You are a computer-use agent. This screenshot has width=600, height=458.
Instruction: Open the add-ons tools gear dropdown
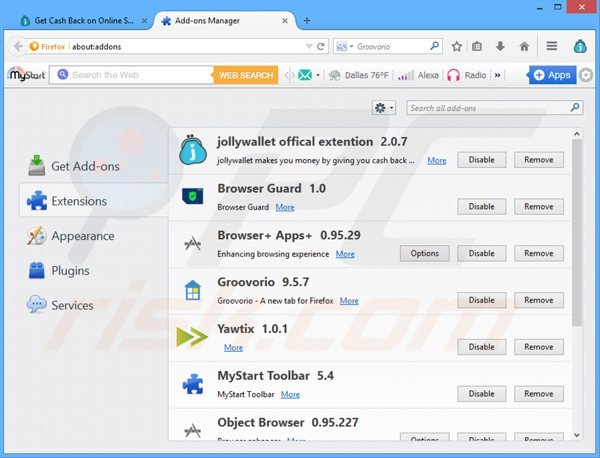click(x=384, y=108)
